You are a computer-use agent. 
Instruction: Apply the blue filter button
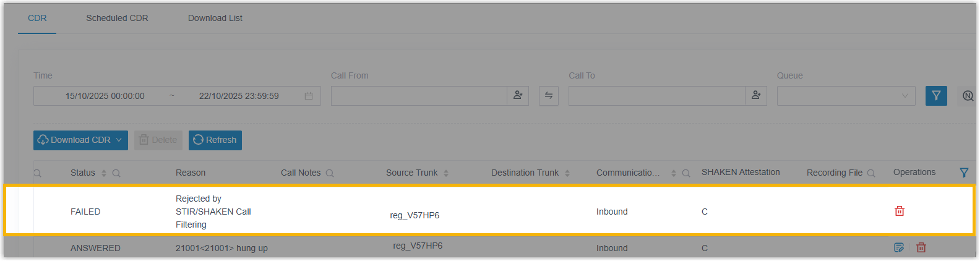936,96
